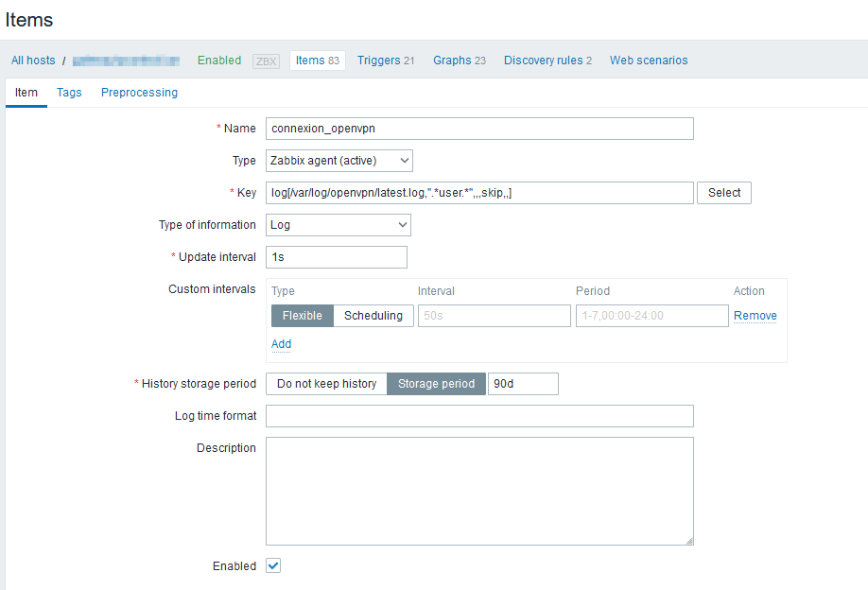Toggle the Enabled checkbox
This screenshot has height=590, width=868.
click(273, 565)
